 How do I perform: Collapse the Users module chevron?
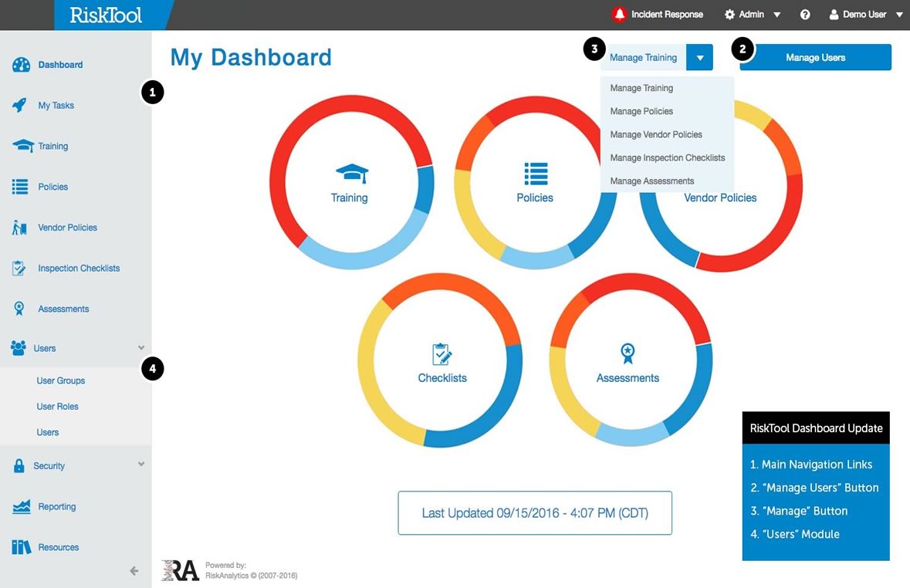[141, 348]
